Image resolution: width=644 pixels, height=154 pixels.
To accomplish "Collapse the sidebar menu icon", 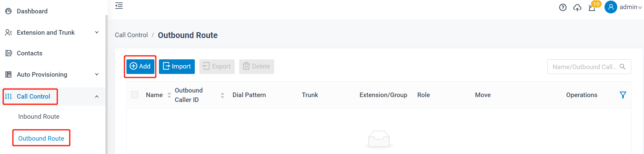I will click(x=119, y=6).
